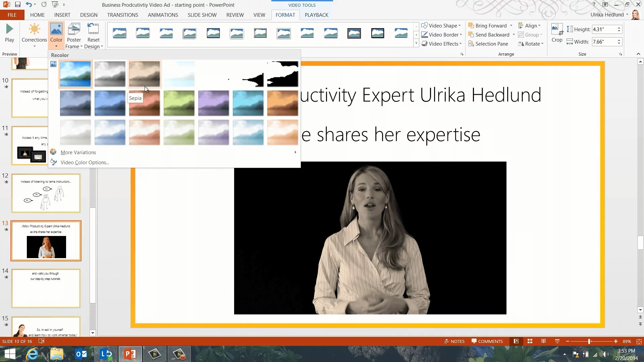This screenshot has height=362, width=644.
Task: Toggle the Notes pane
Action: (x=454, y=341)
